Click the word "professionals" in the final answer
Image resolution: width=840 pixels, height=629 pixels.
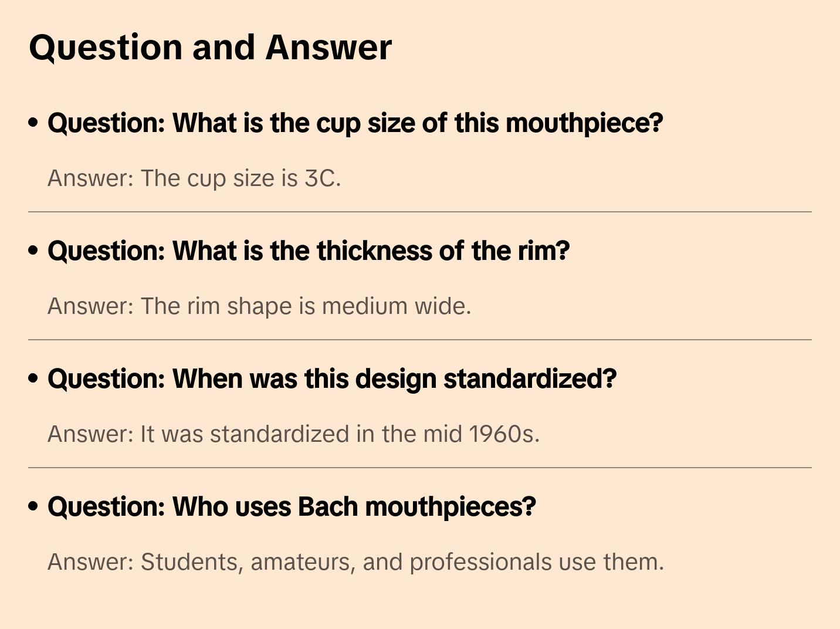pyautogui.click(x=480, y=562)
